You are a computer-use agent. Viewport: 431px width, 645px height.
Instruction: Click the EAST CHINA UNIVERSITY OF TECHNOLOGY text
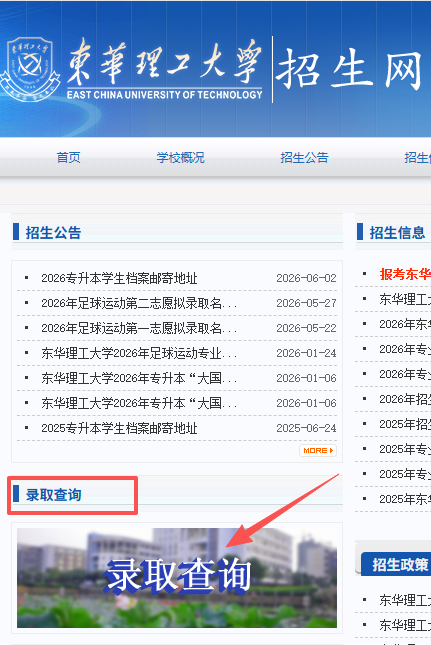pos(165,95)
